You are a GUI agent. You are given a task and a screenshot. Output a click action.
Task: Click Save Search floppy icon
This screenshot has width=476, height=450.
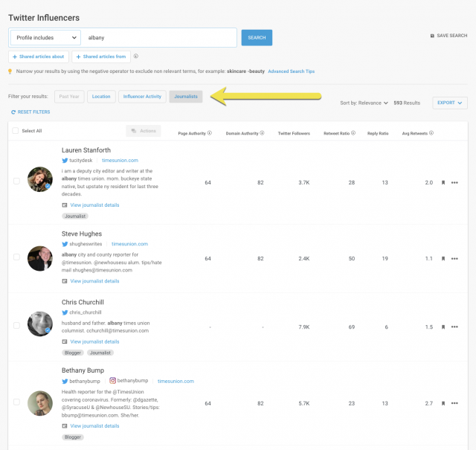pyautogui.click(x=432, y=36)
